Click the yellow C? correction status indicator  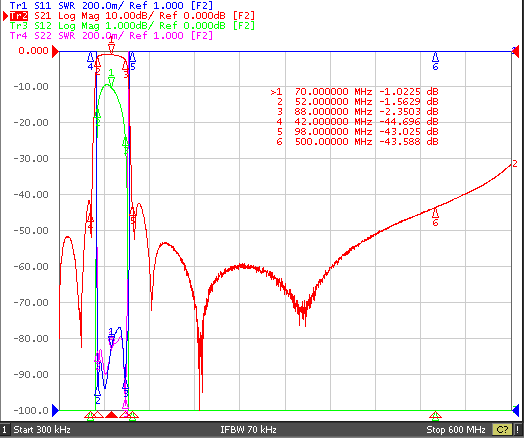pyautogui.click(x=502, y=430)
